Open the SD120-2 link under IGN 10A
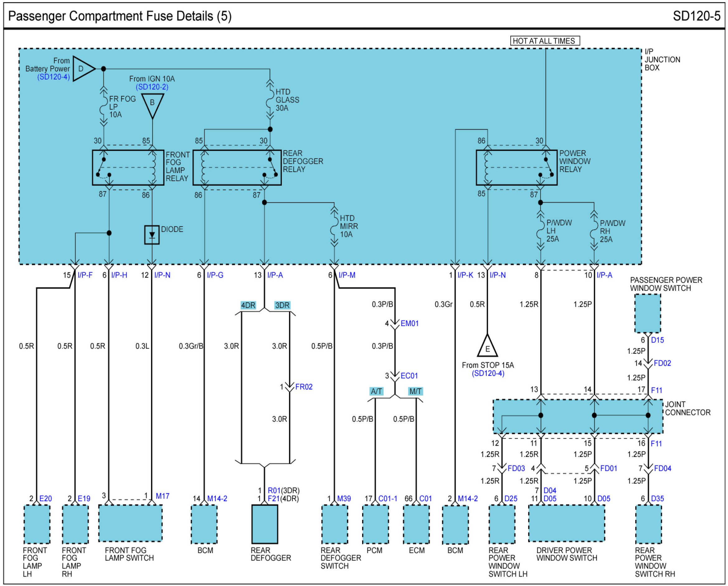Image resolution: width=728 pixels, height=586 pixels. [152, 87]
